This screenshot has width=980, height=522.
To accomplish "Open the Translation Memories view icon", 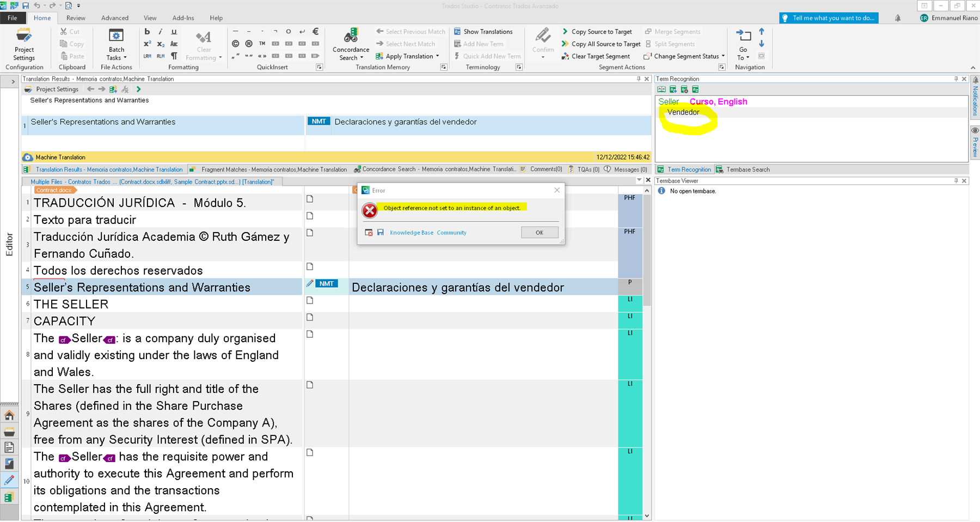I will 9,497.
